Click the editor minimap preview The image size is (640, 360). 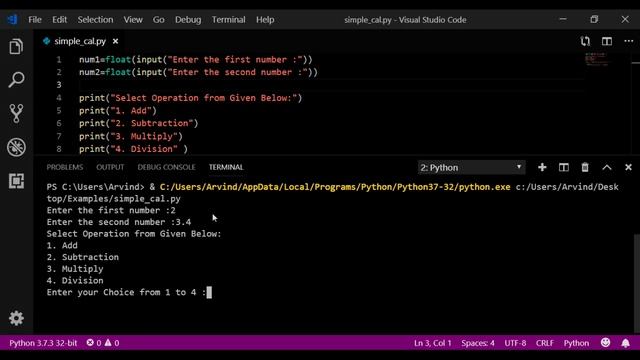[596, 60]
